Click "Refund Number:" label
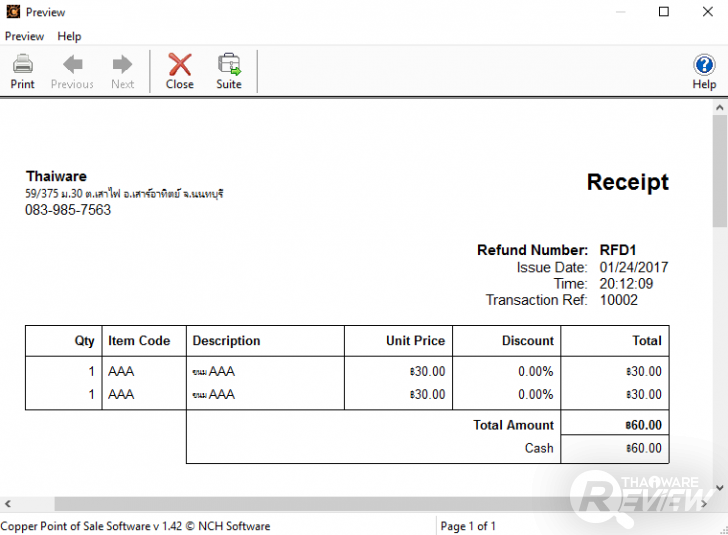 533,250
